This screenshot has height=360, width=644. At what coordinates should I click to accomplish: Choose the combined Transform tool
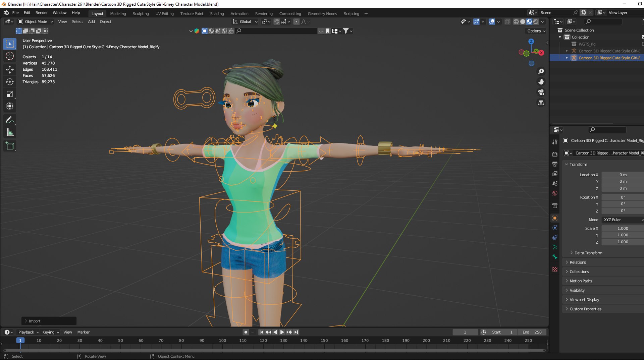coord(10,106)
